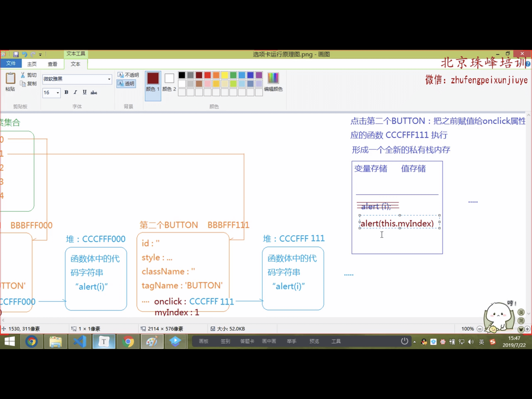This screenshot has width=532, height=399.
Task: Click the Paste clipboard icon
Action: pyautogui.click(x=10, y=79)
